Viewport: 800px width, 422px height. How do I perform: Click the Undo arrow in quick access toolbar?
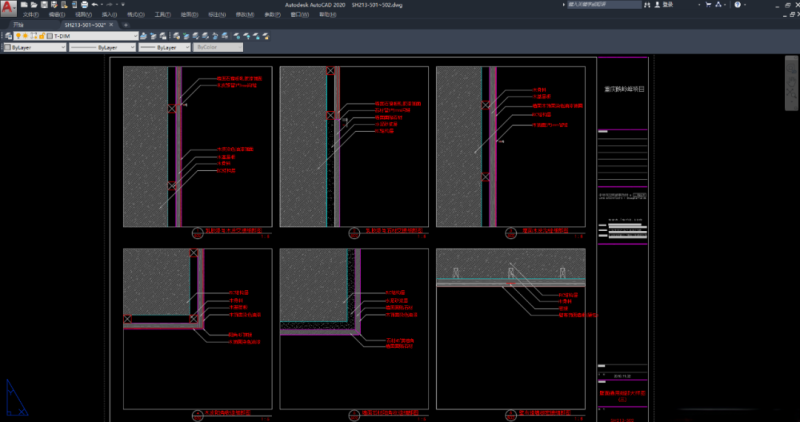click(93, 5)
